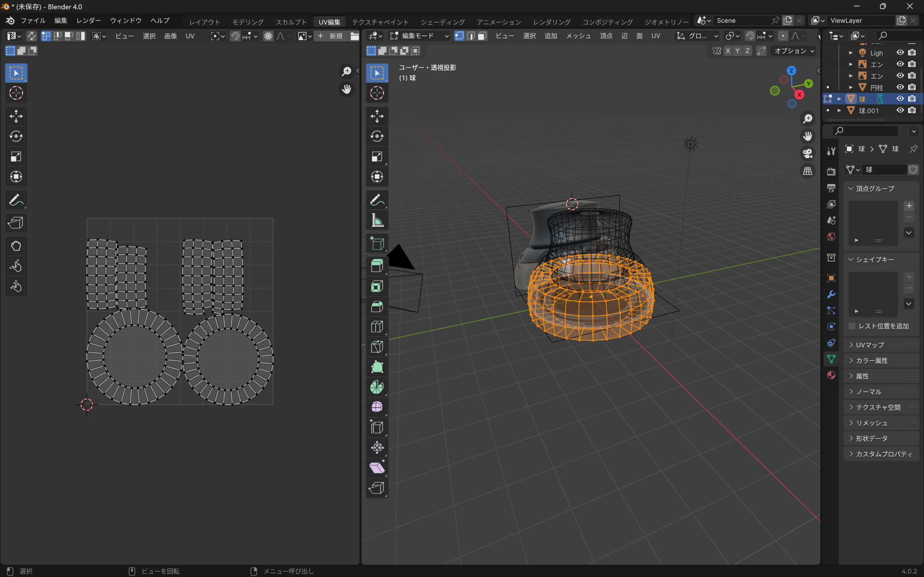Select the Loop Cut tool

(377, 326)
